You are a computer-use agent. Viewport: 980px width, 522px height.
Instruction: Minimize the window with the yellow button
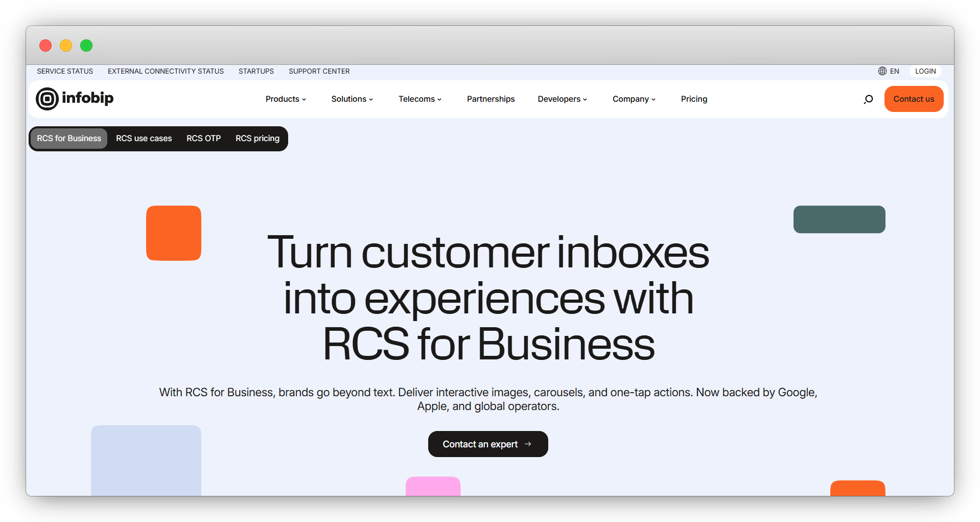(66, 46)
